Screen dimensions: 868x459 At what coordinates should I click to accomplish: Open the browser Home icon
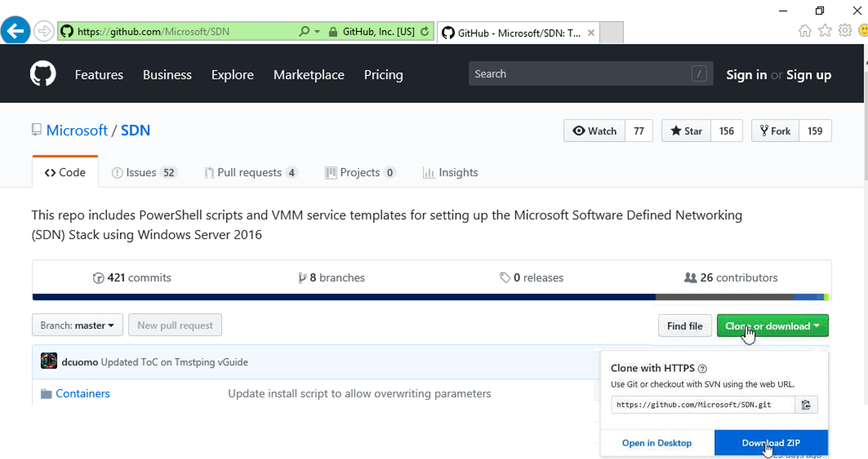click(x=805, y=31)
